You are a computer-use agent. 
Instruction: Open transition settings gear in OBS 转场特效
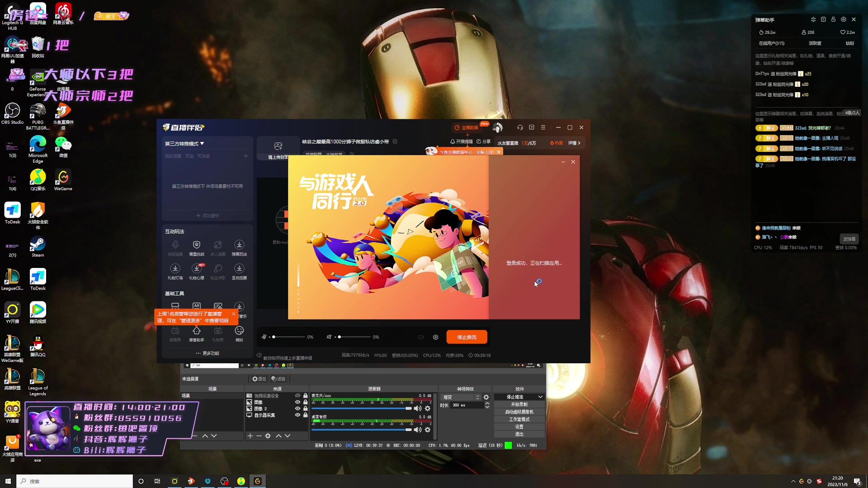[486, 397]
